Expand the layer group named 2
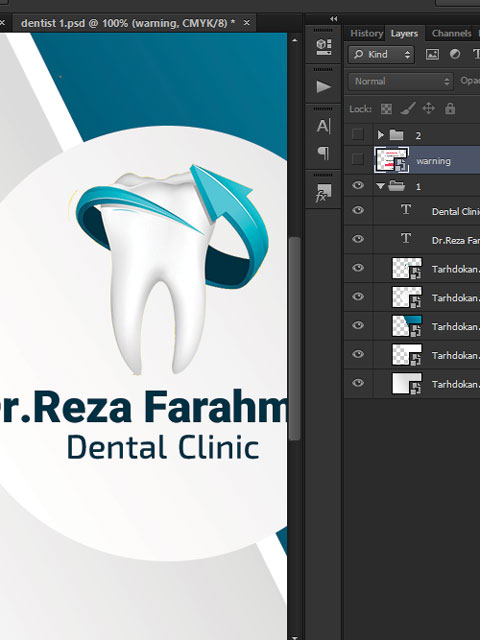 click(x=380, y=135)
